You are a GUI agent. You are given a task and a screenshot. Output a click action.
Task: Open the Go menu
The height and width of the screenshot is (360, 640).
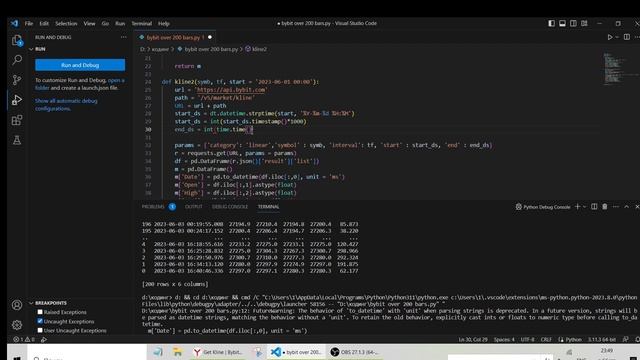tap(105, 24)
